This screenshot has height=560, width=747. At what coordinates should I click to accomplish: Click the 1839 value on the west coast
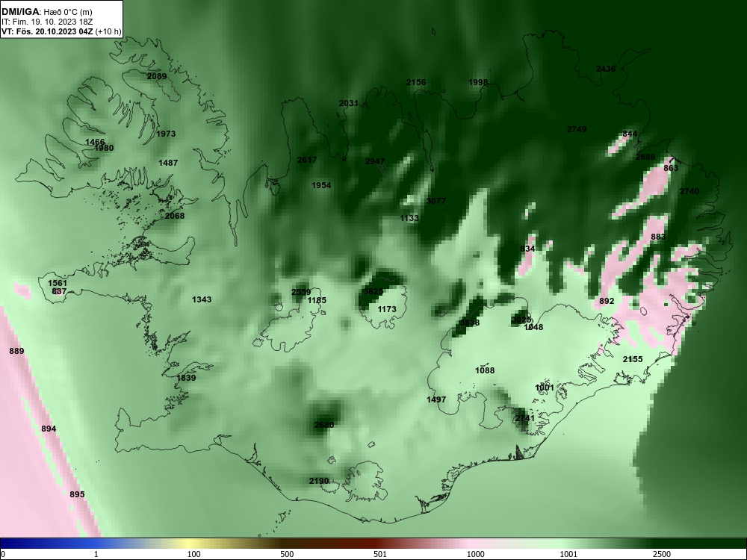click(186, 378)
